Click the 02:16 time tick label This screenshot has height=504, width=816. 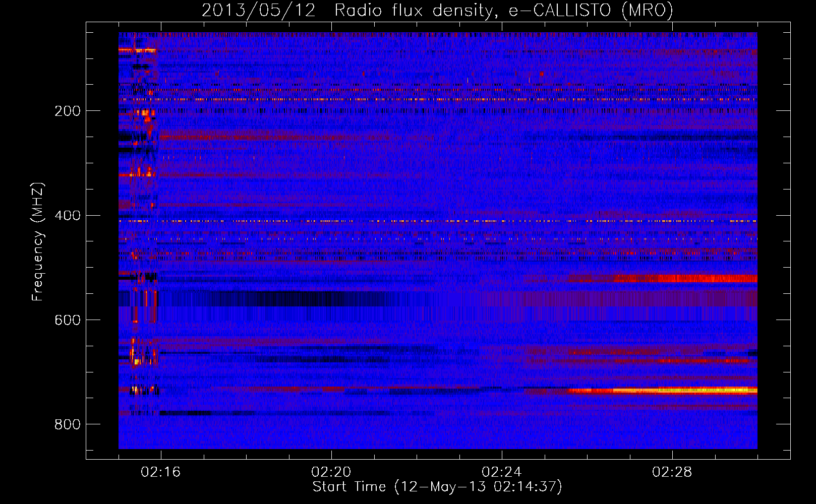point(161,472)
